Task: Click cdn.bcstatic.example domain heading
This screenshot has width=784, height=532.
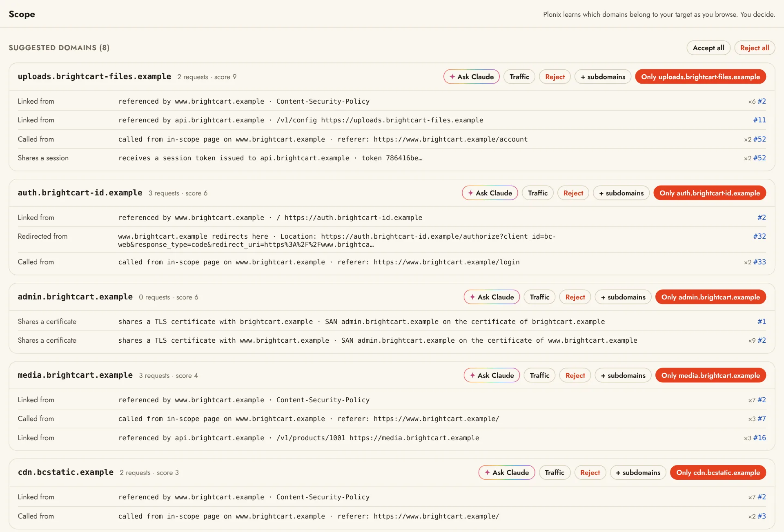Action: [66, 472]
